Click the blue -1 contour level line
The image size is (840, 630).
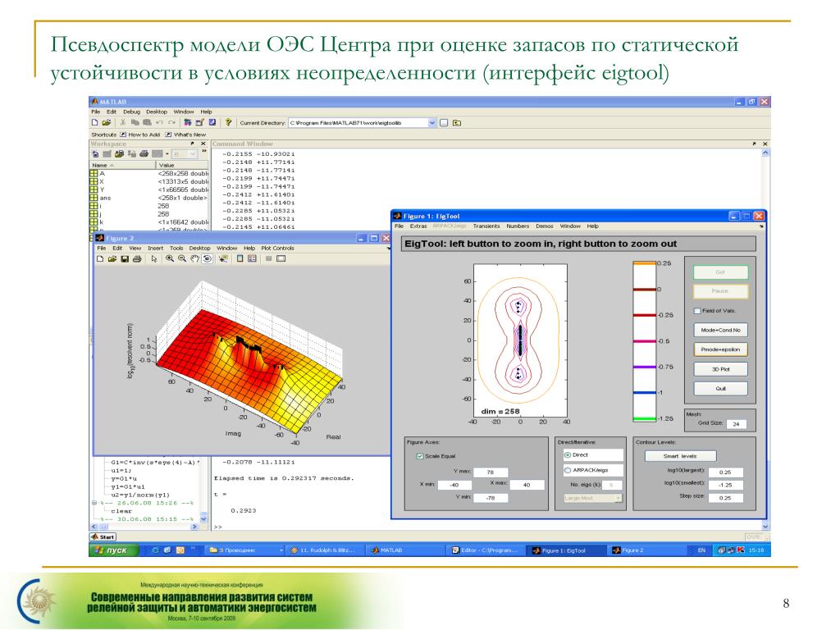click(x=645, y=393)
